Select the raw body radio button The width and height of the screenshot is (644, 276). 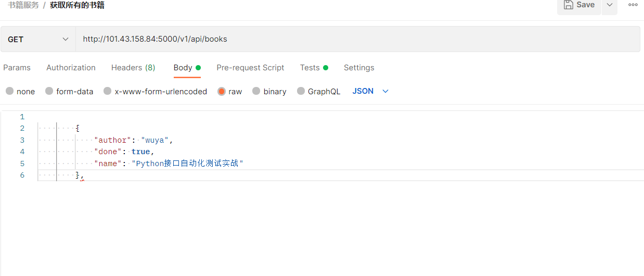pyautogui.click(x=222, y=91)
